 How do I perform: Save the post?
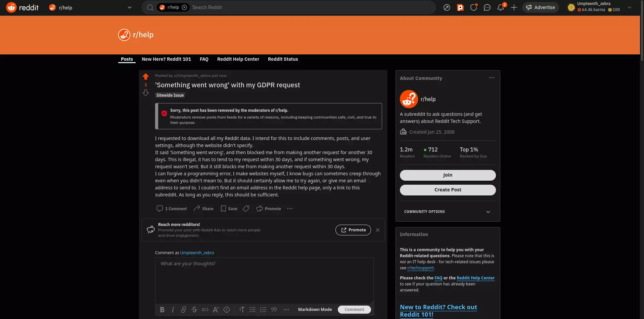pyautogui.click(x=229, y=209)
